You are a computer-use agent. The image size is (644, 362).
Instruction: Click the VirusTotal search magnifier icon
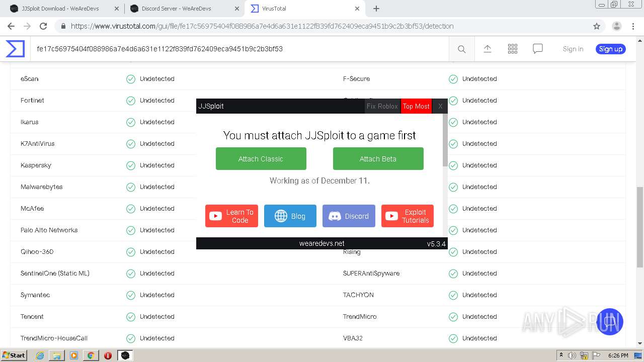coord(461,49)
